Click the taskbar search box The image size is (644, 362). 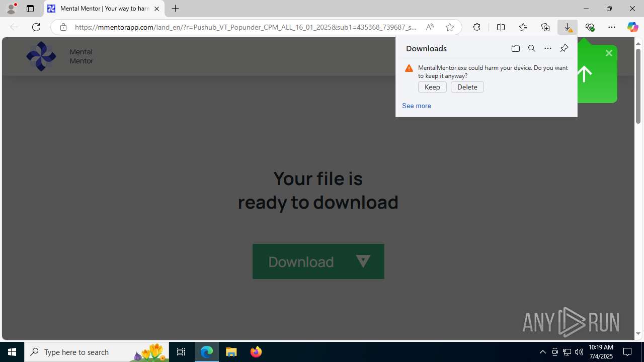pos(97,352)
